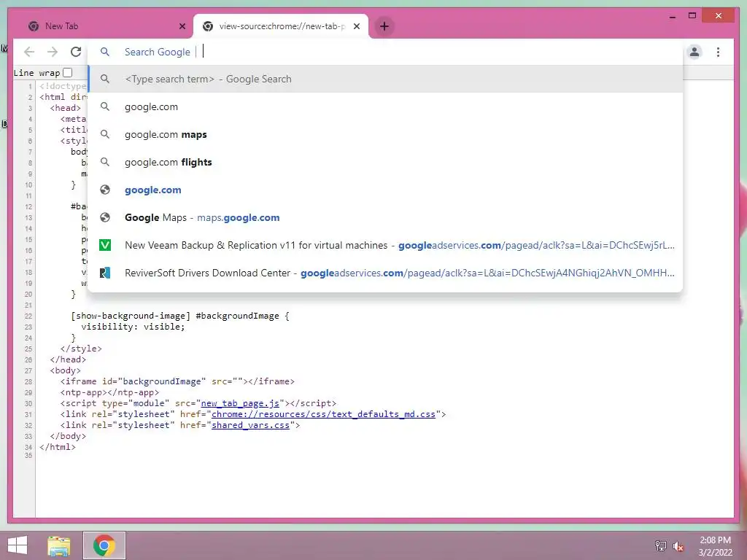The width and height of the screenshot is (747, 560).
Task: Choose the 'google.com maps' suggestion
Action: pyautogui.click(x=385, y=134)
